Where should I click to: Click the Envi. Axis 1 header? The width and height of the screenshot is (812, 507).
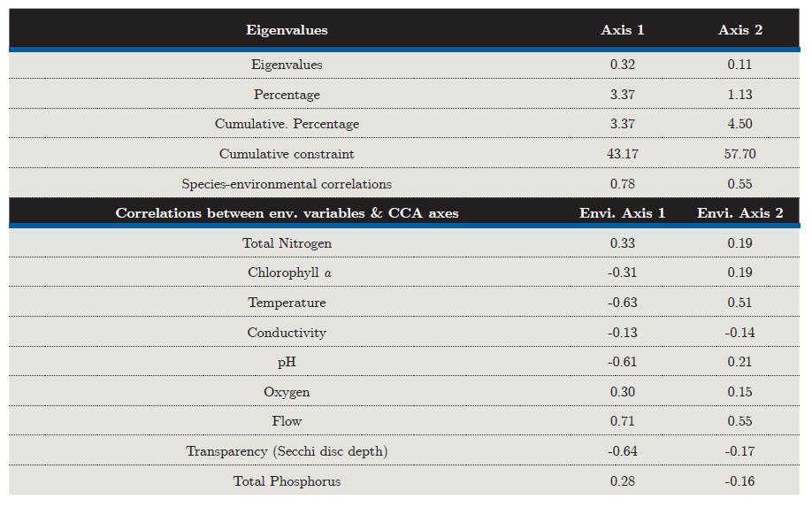tap(623, 213)
